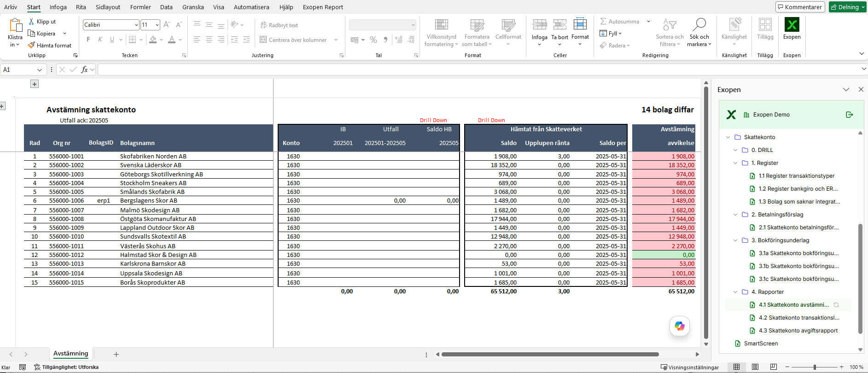Open the font size dropdown
The width and height of the screenshot is (868, 373).
157,25
